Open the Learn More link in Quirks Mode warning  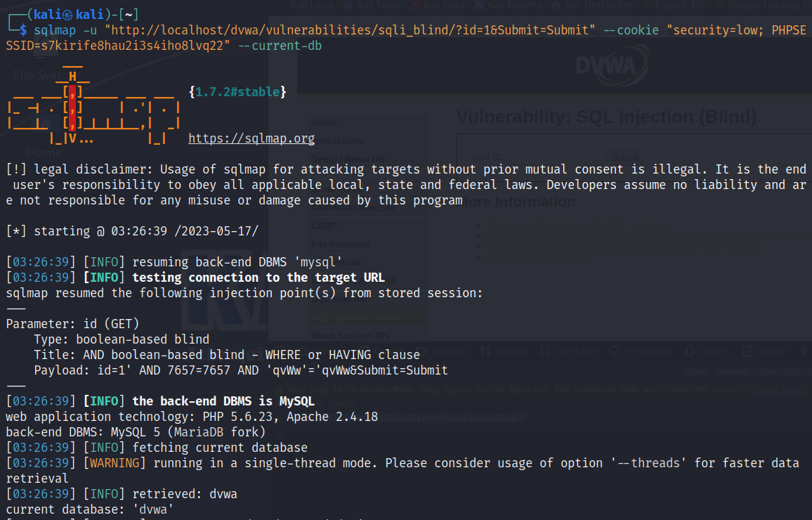pos(778,389)
